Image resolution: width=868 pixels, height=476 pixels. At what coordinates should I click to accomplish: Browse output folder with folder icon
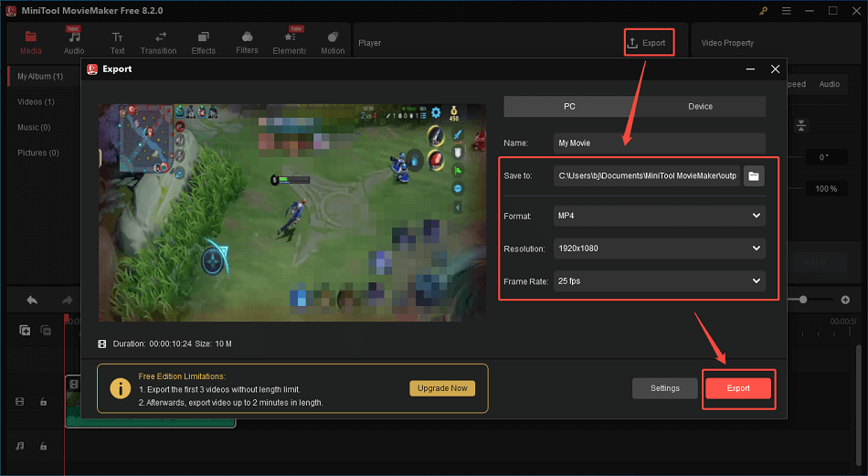click(754, 176)
